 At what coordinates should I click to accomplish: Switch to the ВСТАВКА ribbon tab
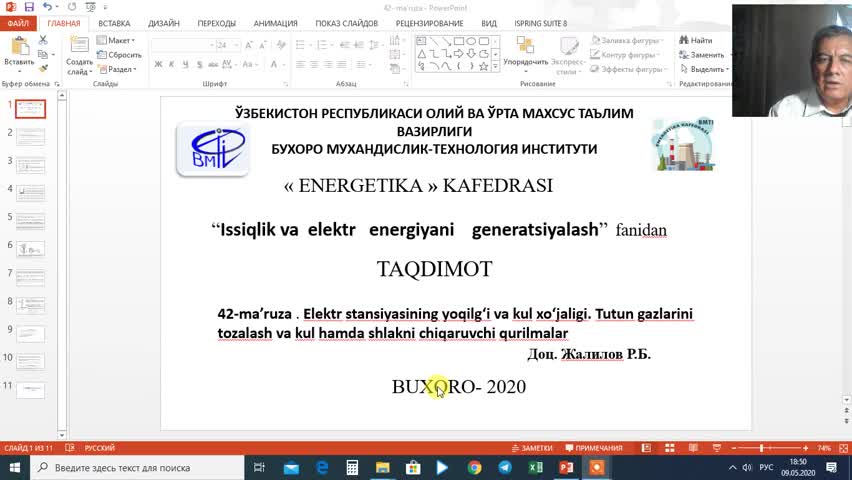point(114,23)
